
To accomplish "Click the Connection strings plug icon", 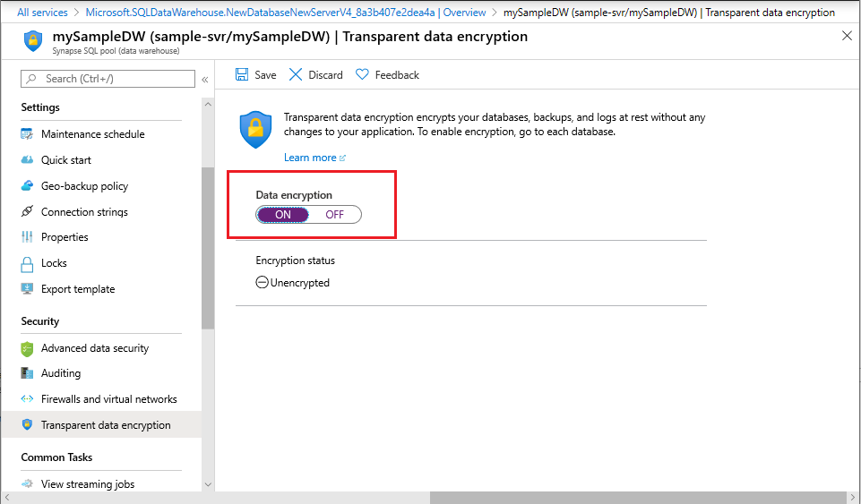I will [x=27, y=211].
